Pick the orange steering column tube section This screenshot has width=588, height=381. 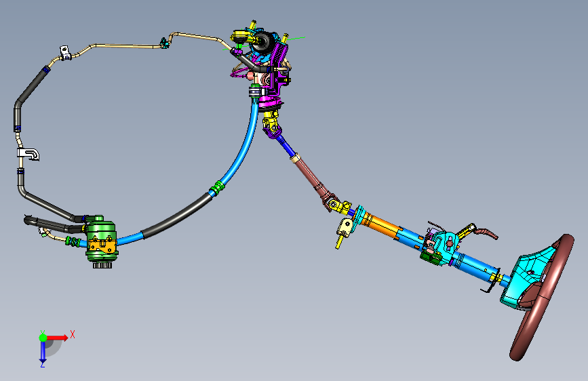point(383,224)
